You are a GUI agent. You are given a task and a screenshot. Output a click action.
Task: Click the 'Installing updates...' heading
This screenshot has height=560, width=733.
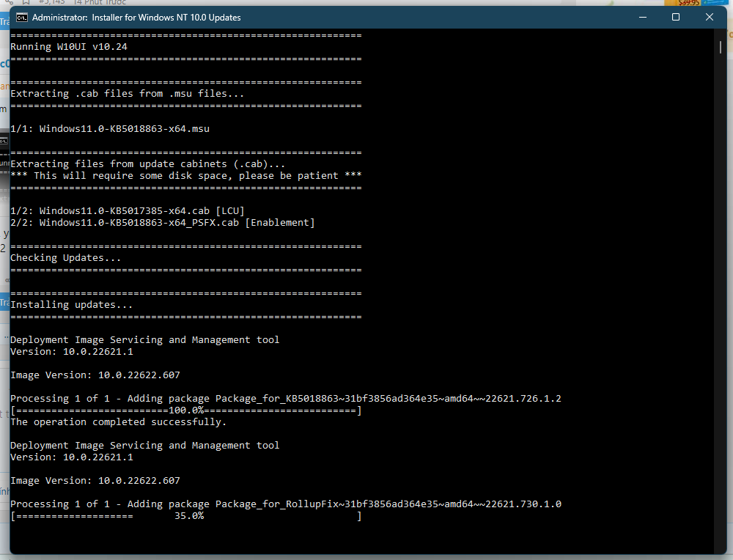point(72,305)
